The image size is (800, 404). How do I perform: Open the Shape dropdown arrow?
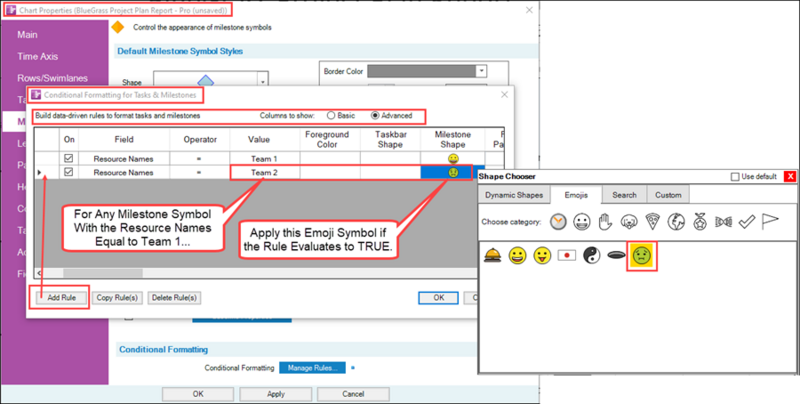(x=263, y=82)
